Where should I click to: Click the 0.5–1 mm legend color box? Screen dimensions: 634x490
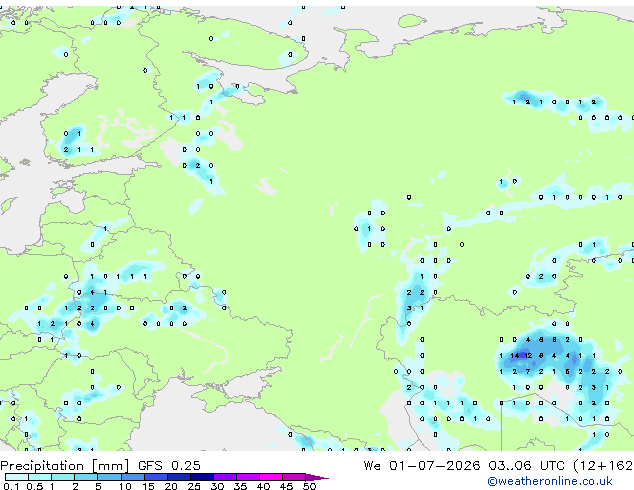coord(40,477)
